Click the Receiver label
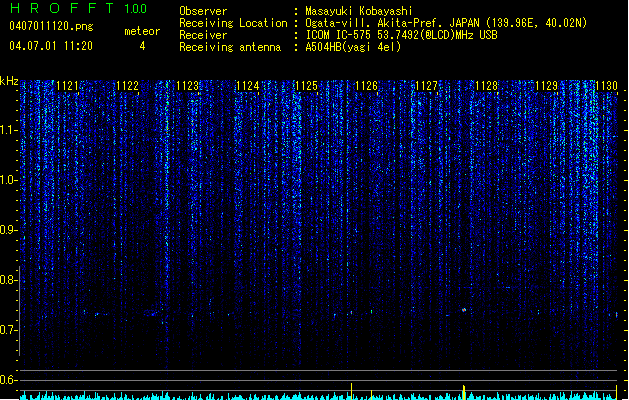 (203, 35)
